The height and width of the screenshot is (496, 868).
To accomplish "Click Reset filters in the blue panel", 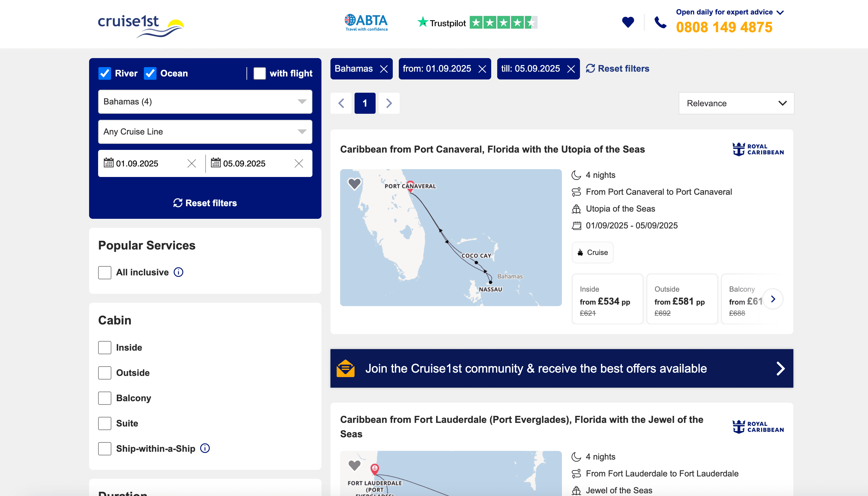I will (205, 203).
